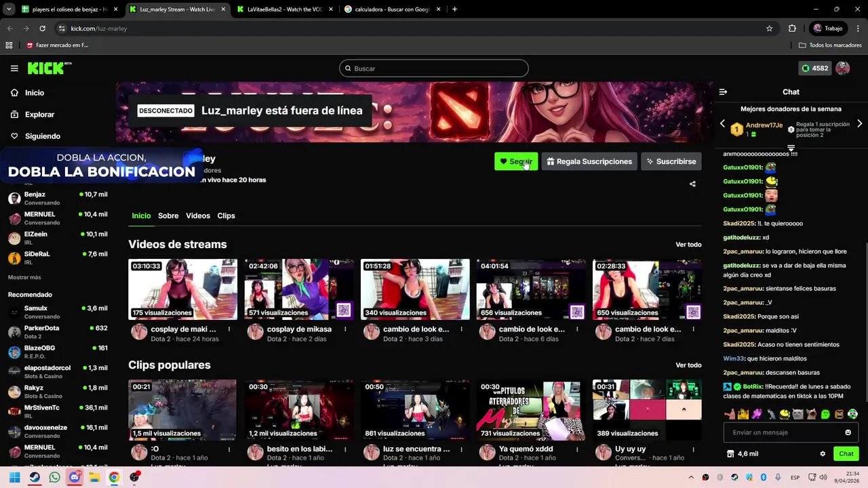Open ParkerDota recommended channel

coord(58,332)
